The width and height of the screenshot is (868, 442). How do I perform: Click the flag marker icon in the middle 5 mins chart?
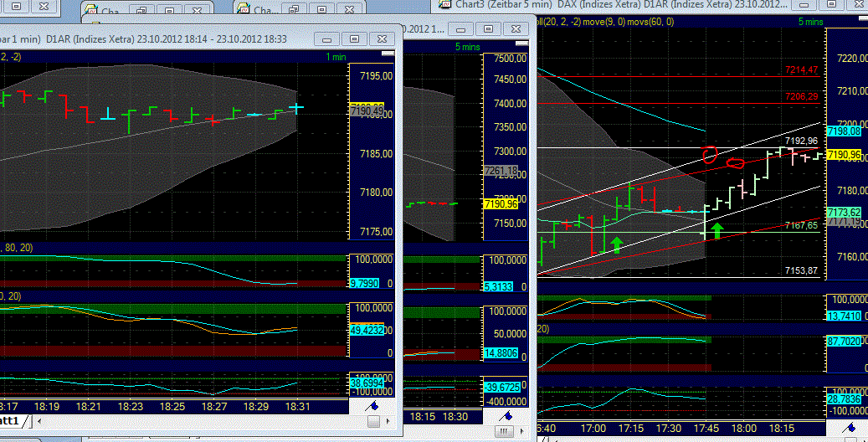pos(506,416)
